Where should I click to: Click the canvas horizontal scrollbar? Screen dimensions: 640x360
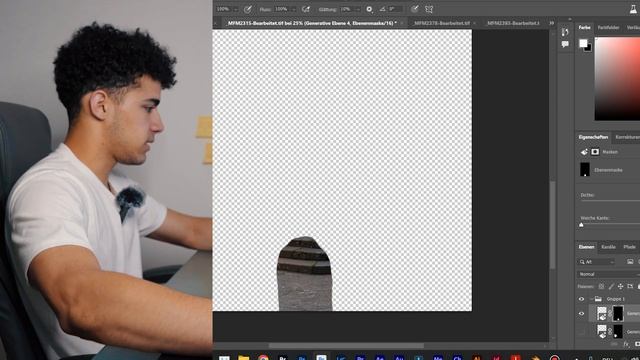point(346,346)
